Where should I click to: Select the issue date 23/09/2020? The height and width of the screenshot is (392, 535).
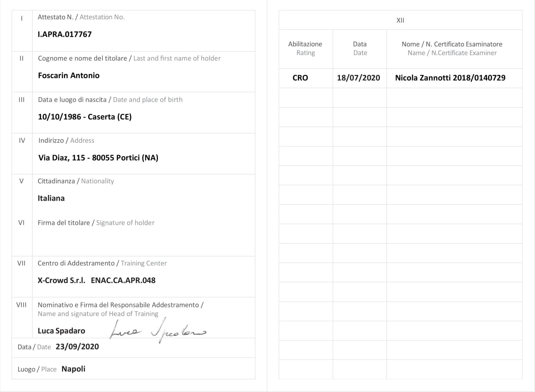tap(77, 347)
